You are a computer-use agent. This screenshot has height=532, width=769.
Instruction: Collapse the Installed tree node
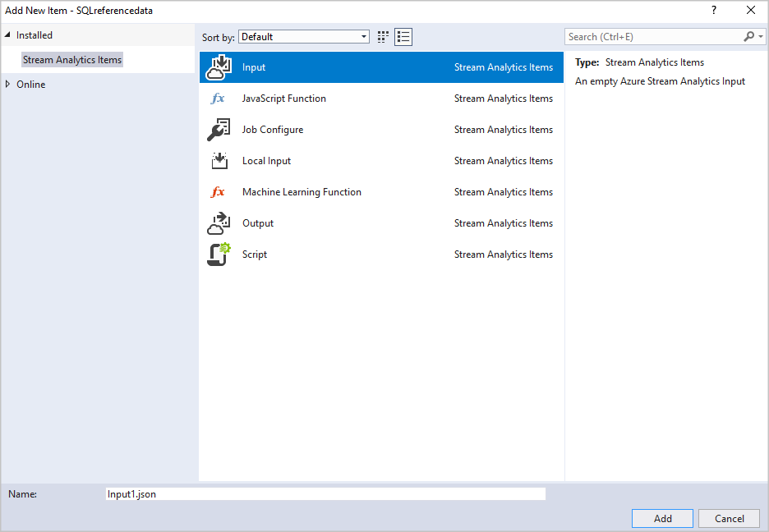pyautogui.click(x=8, y=35)
